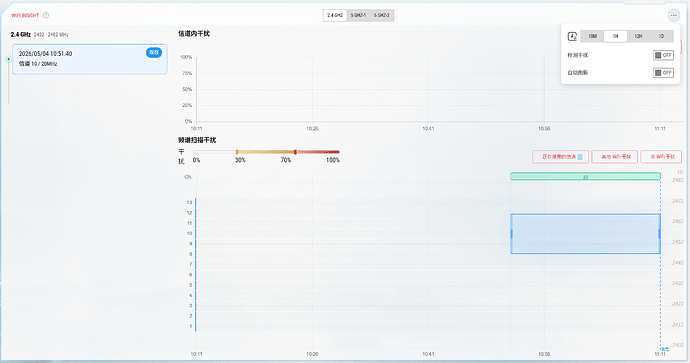Switch to the 5 GHz-2 band tab
The width and height of the screenshot is (690, 363).
click(x=382, y=15)
